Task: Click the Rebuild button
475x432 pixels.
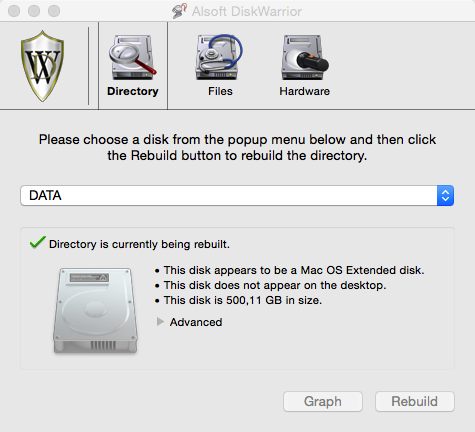Action: click(415, 401)
